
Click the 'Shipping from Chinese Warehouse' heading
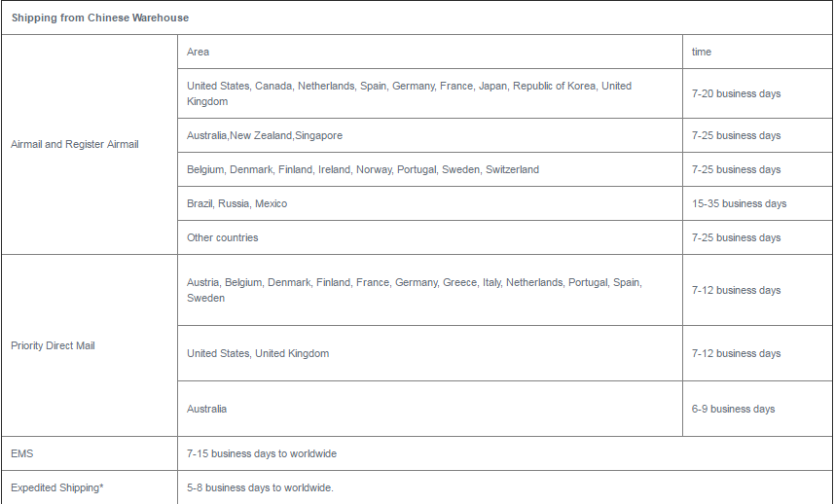coord(100,18)
